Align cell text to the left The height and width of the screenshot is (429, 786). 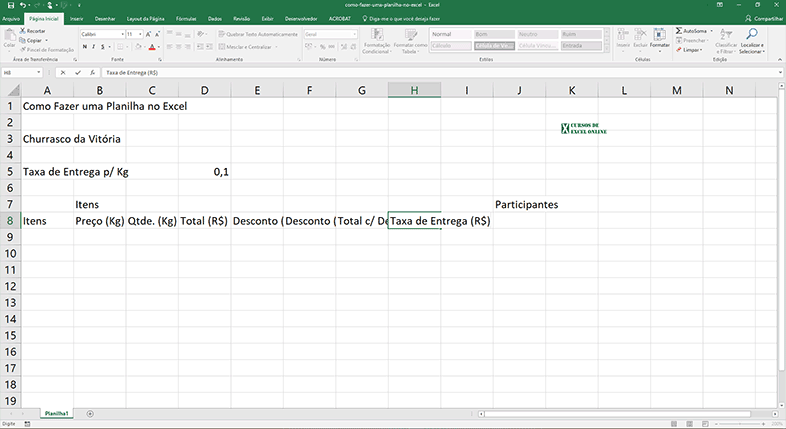pos(169,47)
